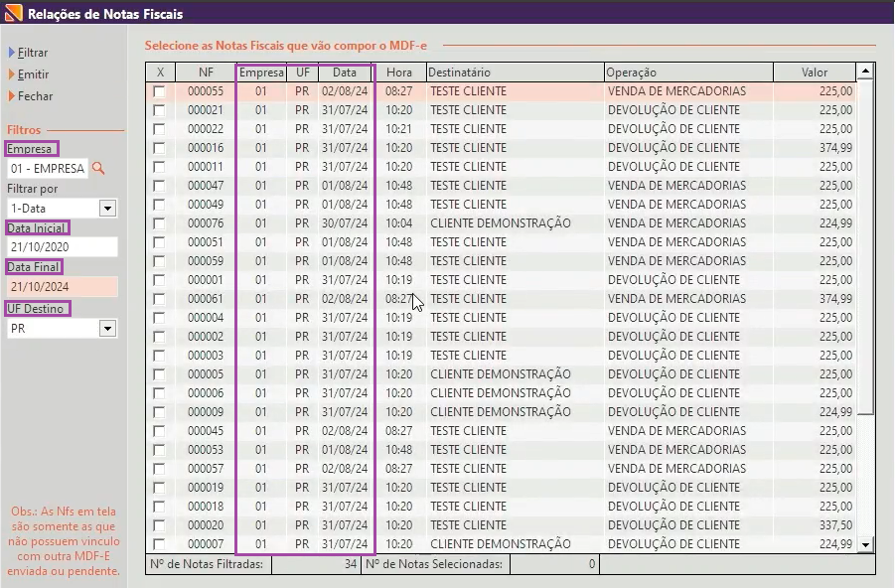Click the Valor column header

pos(815,73)
